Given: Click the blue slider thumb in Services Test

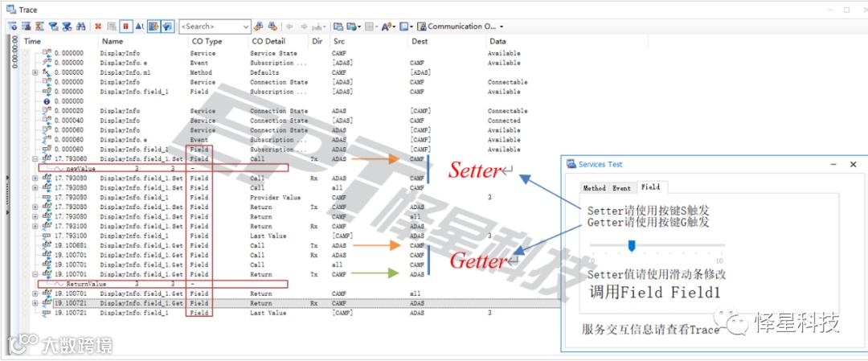Looking at the screenshot, I should coord(631,246).
